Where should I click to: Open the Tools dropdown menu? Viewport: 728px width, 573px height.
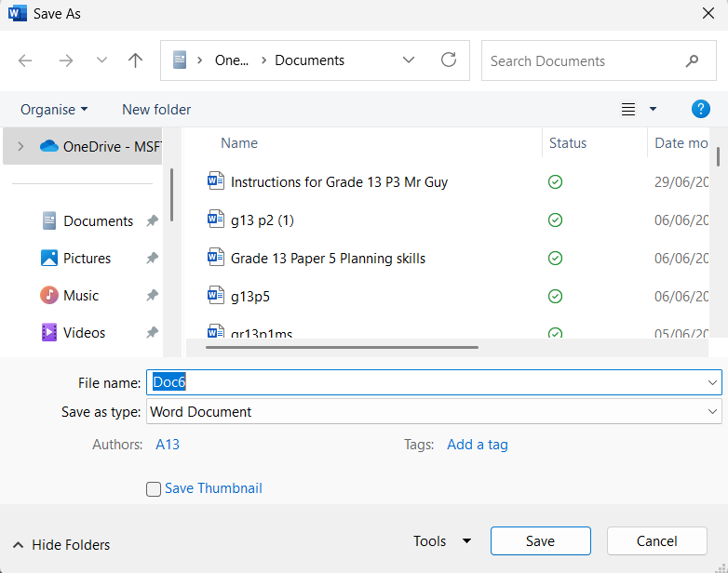coord(442,541)
